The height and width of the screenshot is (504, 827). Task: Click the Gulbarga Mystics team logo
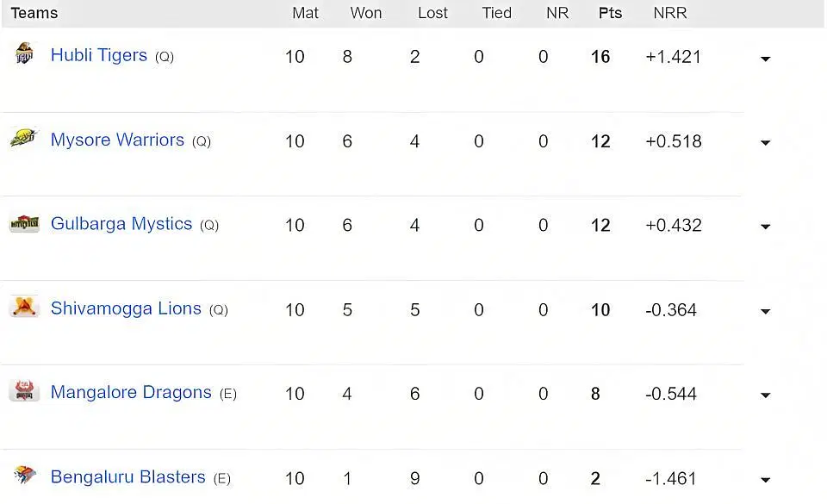24,223
